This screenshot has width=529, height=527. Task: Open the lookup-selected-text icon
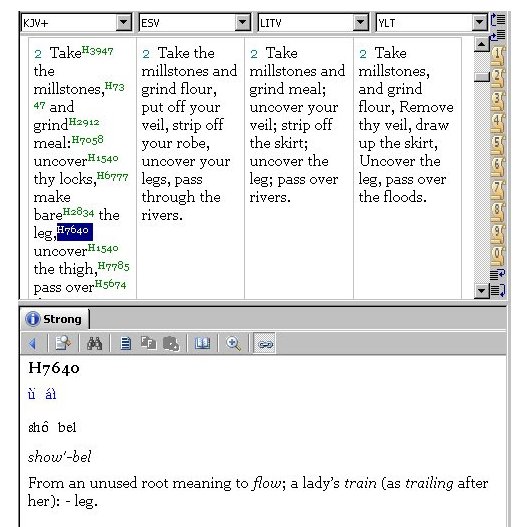click(x=63, y=343)
